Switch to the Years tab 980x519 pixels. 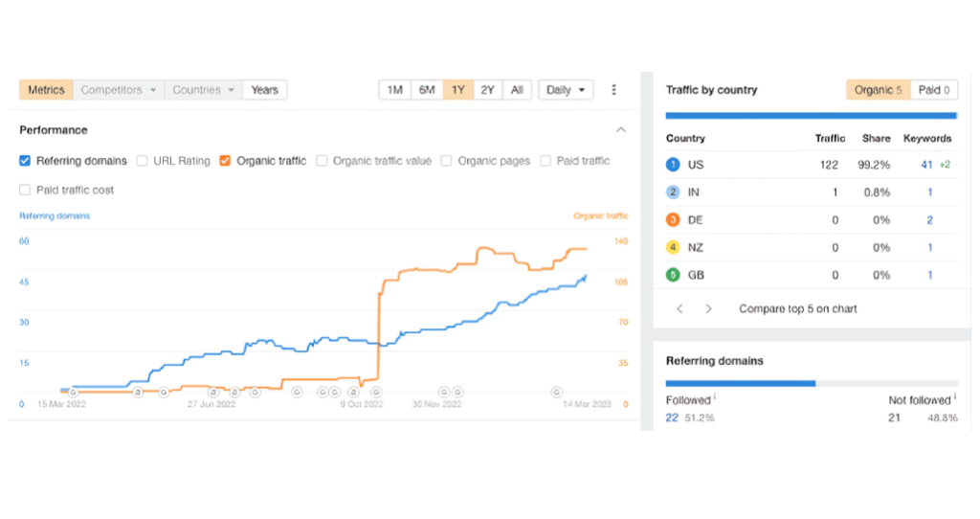[264, 90]
